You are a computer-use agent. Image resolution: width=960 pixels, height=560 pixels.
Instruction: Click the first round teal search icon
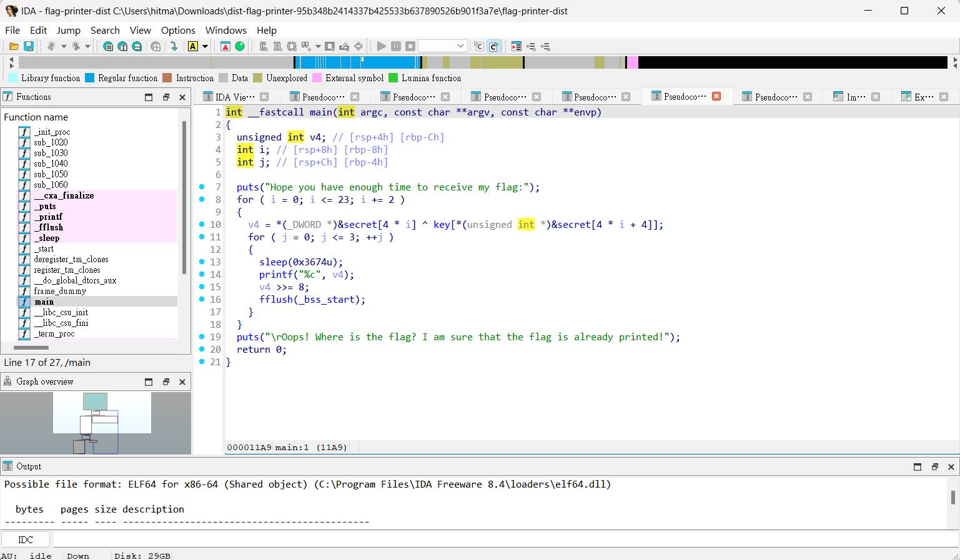click(108, 46)
